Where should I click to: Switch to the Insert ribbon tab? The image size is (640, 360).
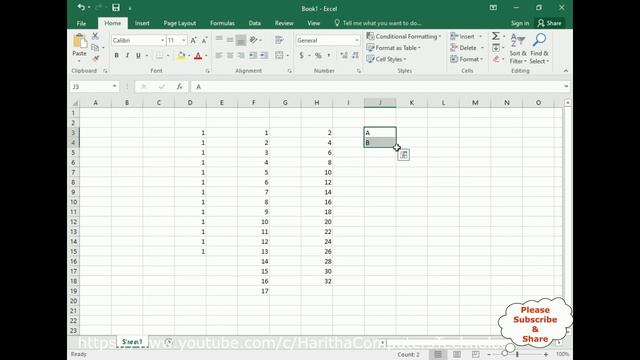click(142, 23)
